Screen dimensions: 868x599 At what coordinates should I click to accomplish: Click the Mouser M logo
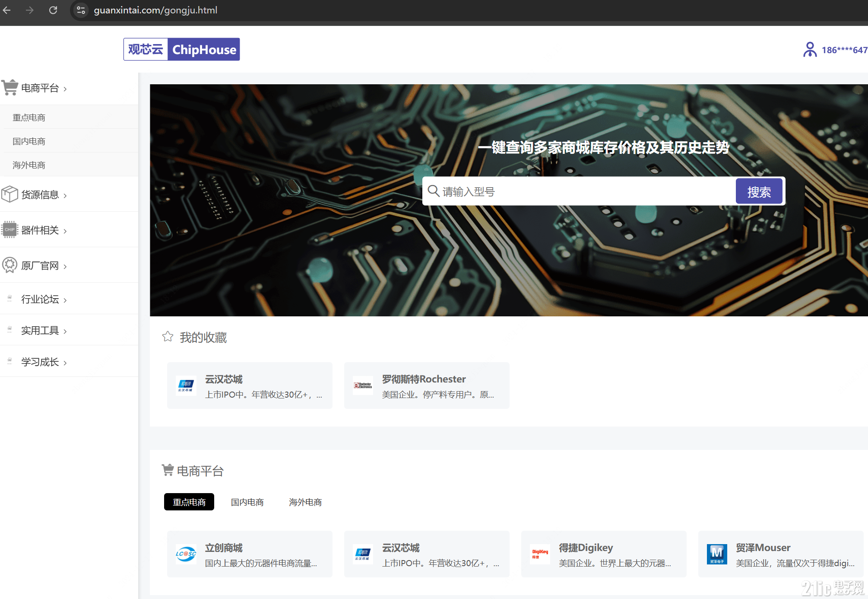[717, 554]
